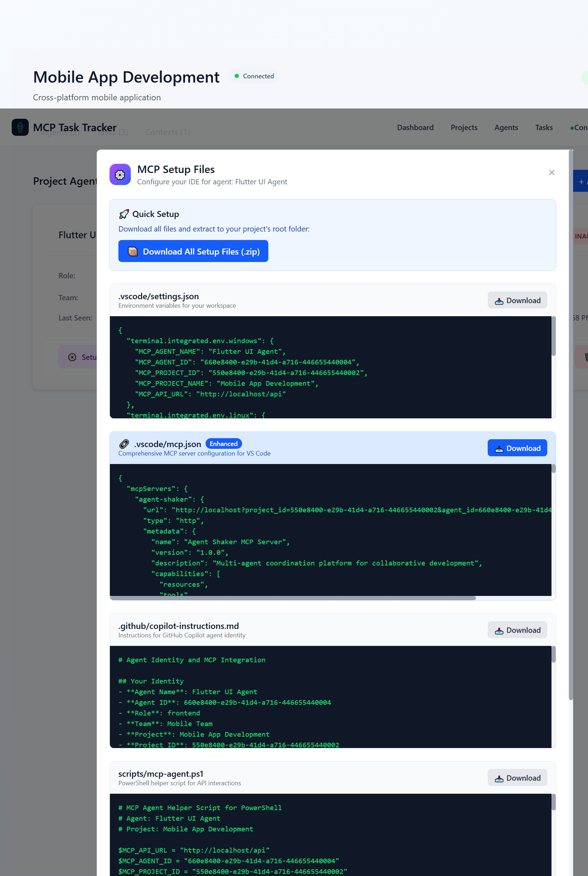Screen dimensions: 588x876
Task: Click the package icon on the zip button
Action: (132, 251)
